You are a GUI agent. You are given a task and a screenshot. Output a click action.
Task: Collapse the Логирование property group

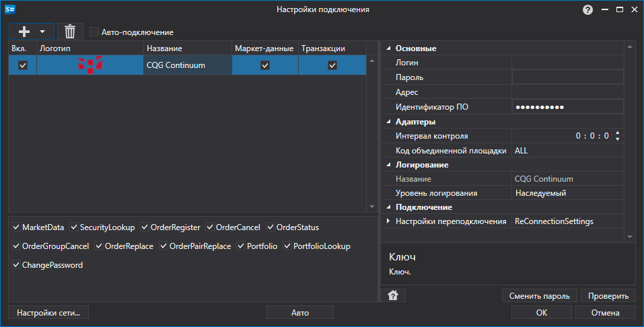pos(388,165)
